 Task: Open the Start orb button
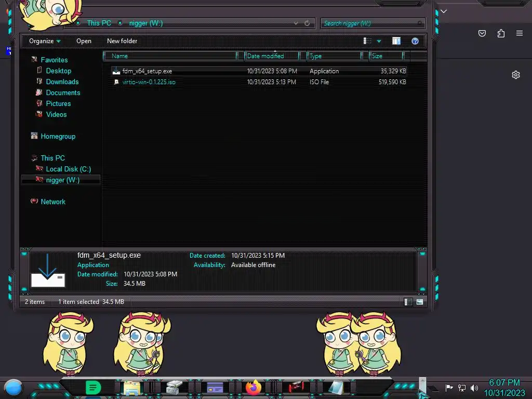click(x=13, y=388)
